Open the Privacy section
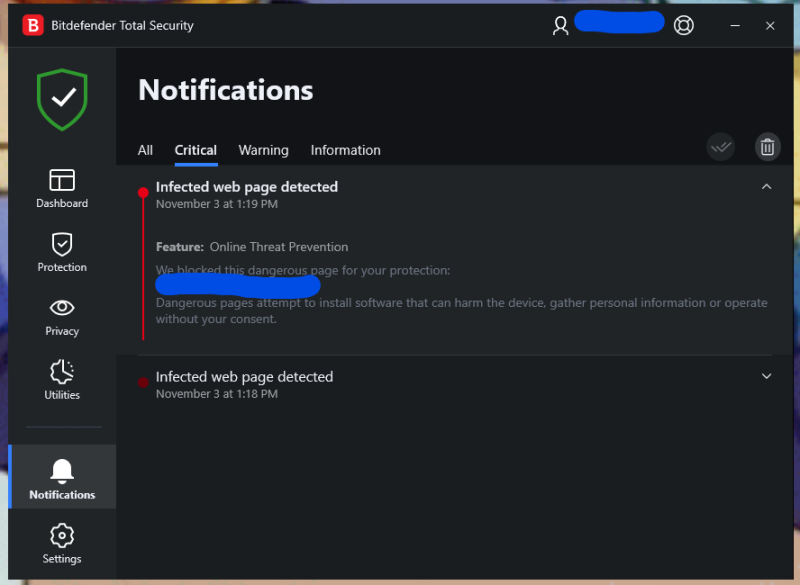 click(x=62, y=317)
